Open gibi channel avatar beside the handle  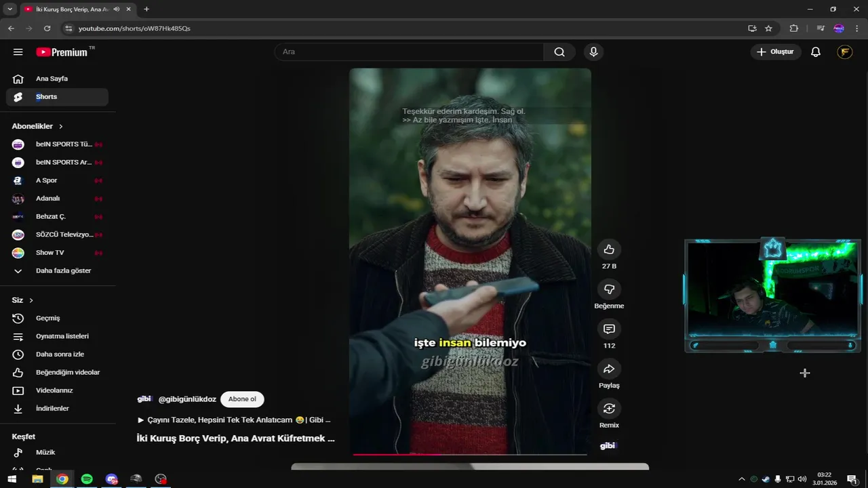[x=144, y=399]
